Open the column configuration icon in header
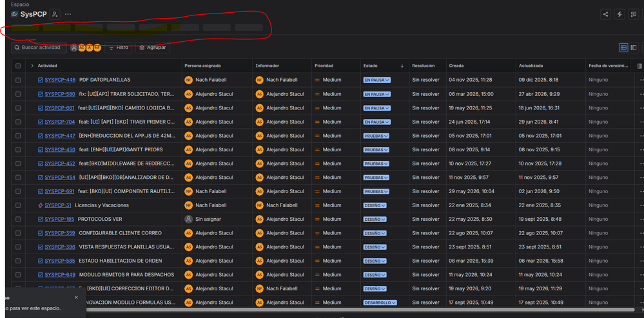 [x=639, y=66]
